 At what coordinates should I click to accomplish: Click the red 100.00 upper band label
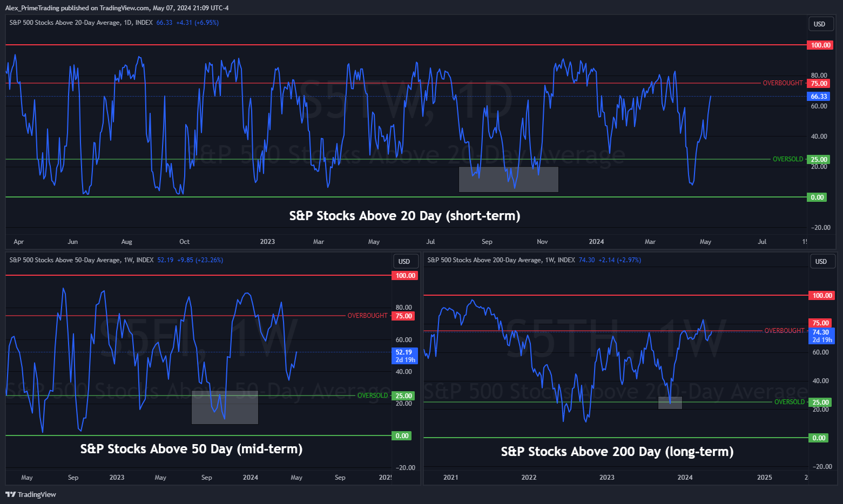[819, 45]
